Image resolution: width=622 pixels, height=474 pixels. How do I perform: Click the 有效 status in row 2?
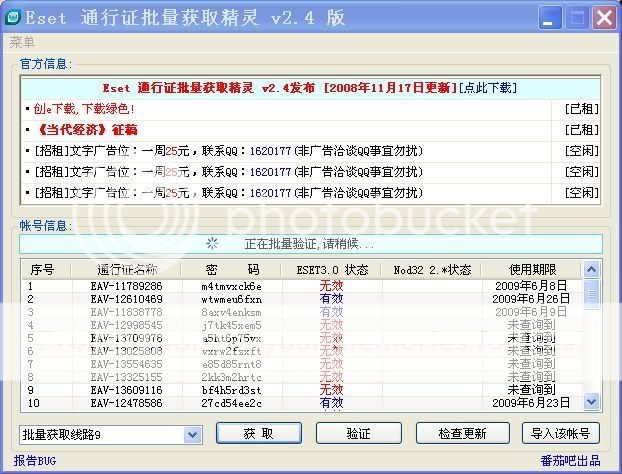point(331,299)
